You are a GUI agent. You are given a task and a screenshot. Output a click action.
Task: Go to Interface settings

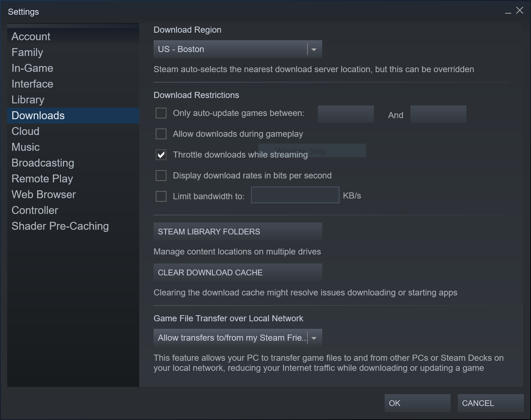(73, 84)
